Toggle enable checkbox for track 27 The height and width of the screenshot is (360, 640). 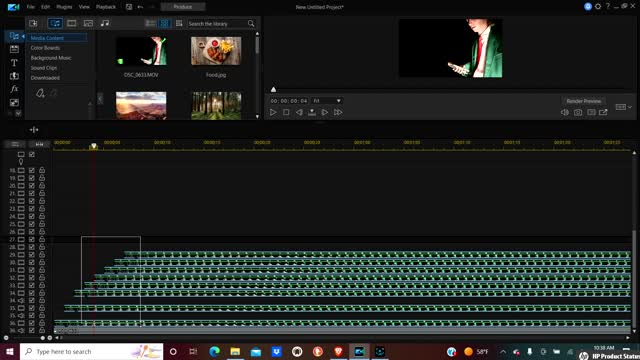32,239
